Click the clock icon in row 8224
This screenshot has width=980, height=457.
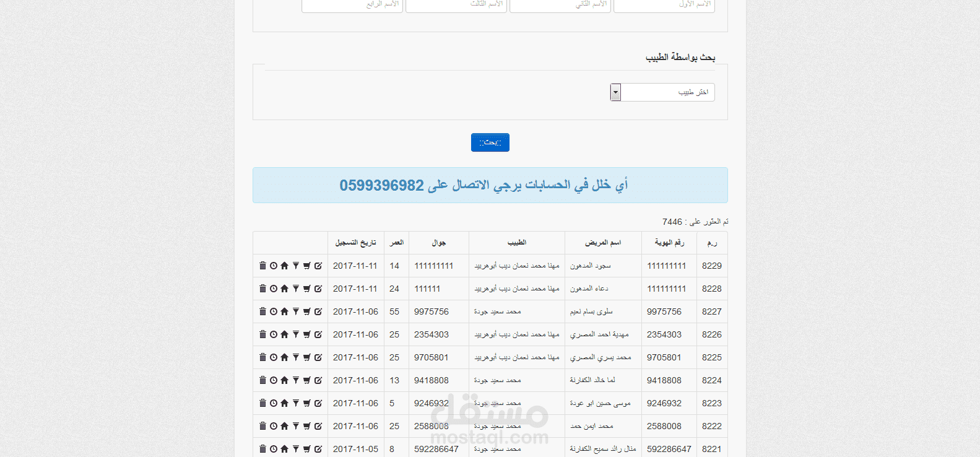pos(274,380)
